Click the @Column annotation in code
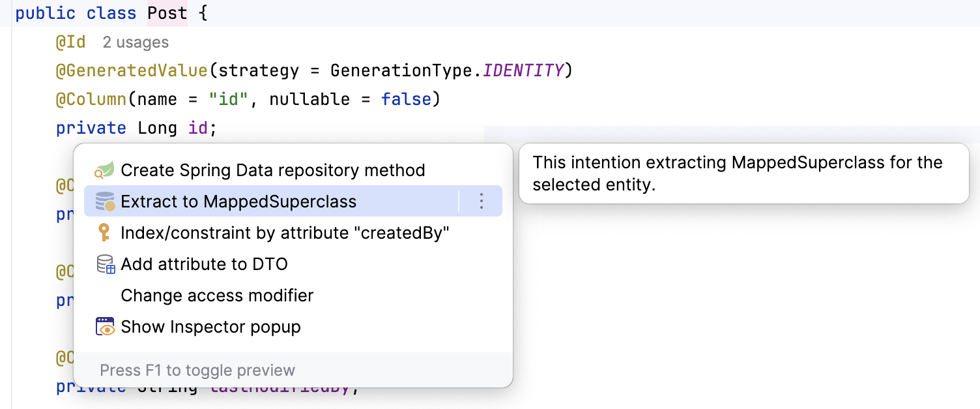The width and height of the screenshot is (980, 409). (91, 99)
